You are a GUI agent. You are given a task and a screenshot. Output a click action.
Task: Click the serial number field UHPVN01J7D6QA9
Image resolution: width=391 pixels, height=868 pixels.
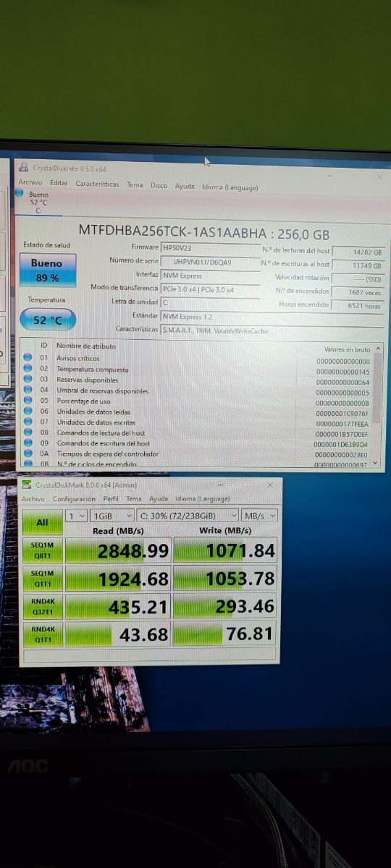210,261
